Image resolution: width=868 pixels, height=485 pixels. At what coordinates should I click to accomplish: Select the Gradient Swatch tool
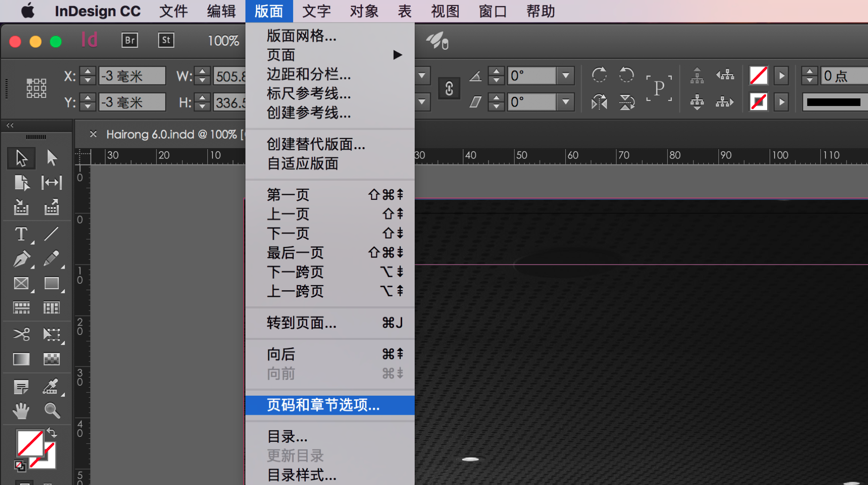[21, 359]
